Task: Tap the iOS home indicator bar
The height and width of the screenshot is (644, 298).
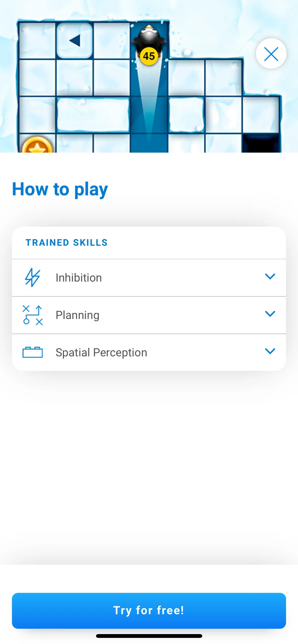Action: (x=149, y=636)
